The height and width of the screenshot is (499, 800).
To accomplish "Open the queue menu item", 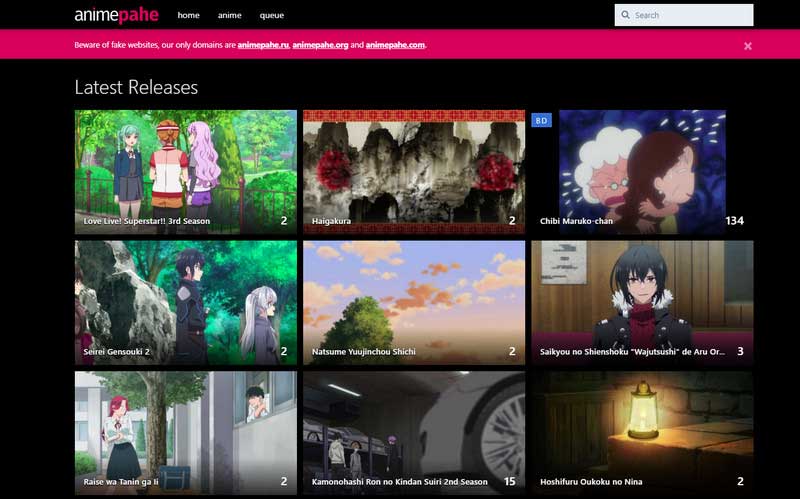I will tap(271, 15).
